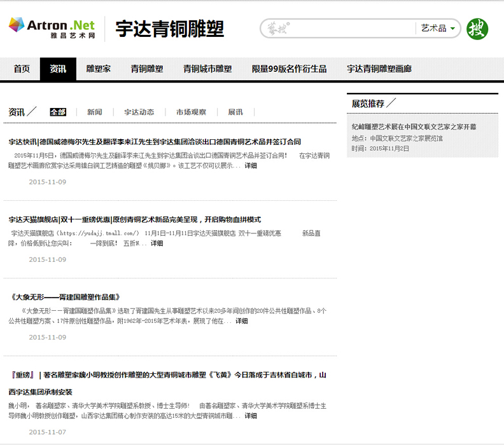Switch to the 市场观察 filter tab

point(191,112)
